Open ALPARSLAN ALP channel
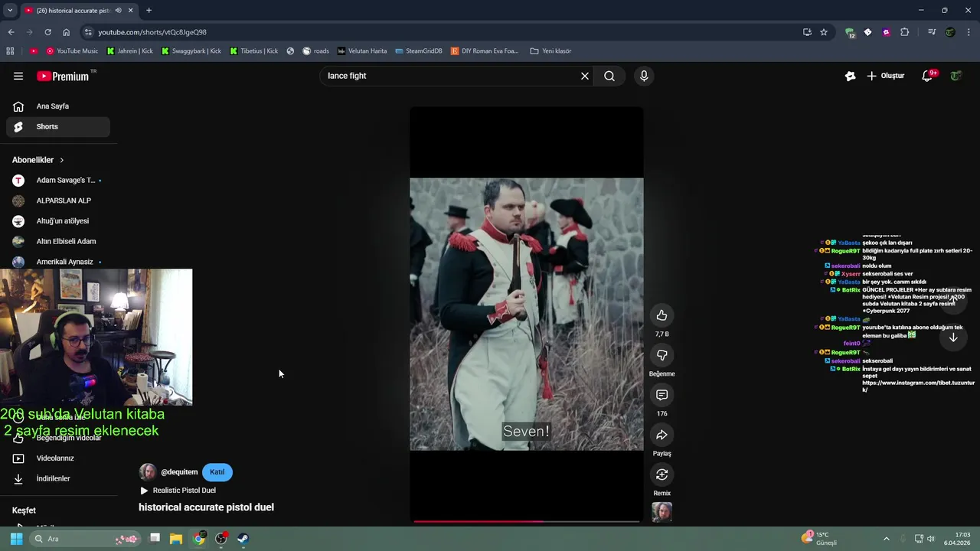 [57, 201]
